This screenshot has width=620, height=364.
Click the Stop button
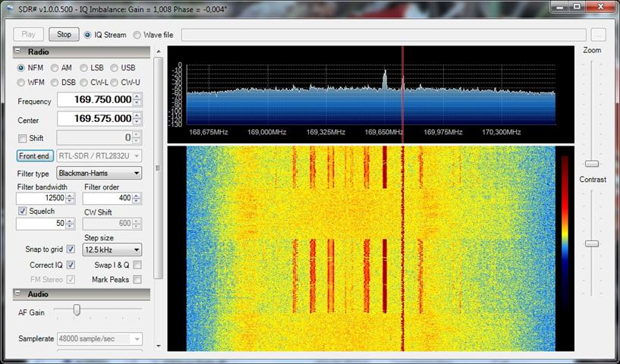pos(64,34)
